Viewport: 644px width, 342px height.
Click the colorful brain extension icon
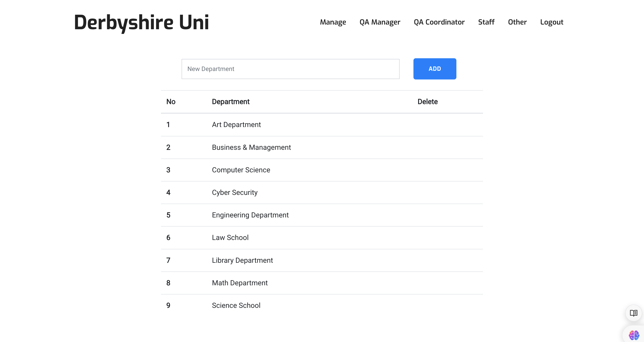coord(634,335)
